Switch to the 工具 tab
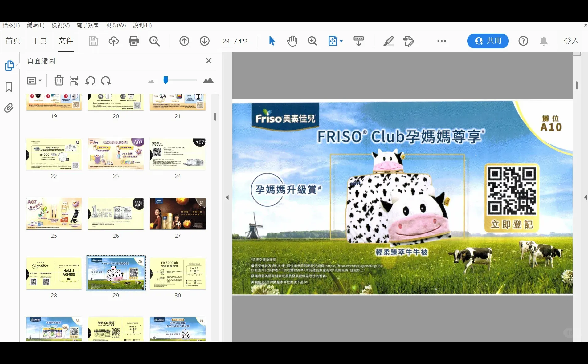This screenshot has height=364, width=588. coord(39,41)
